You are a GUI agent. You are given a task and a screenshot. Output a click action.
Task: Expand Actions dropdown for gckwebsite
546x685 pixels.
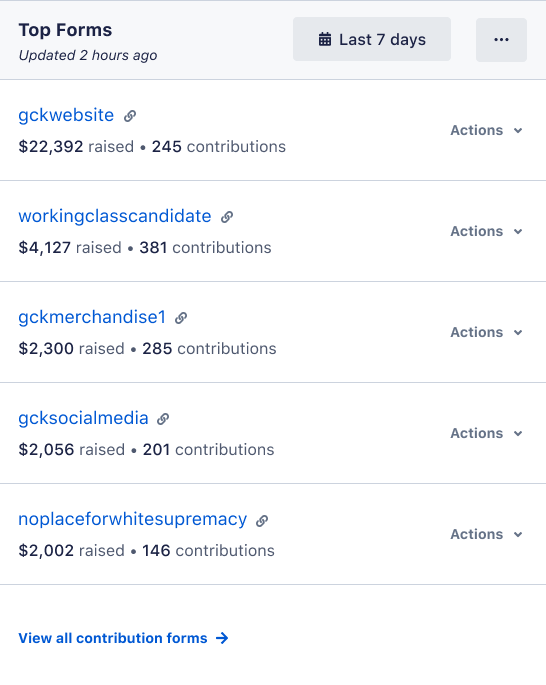487,130
